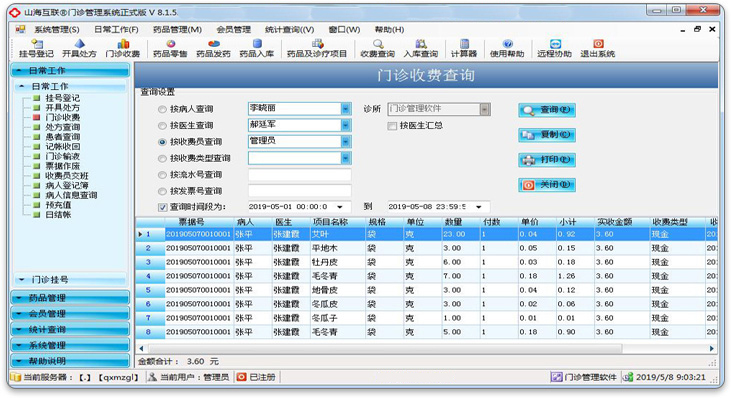The width and height of the screenshot is (731, 398).
Task: Select 挂号登记 in sidebar tree
Action: pyautogui.click(x=62, y=98)
